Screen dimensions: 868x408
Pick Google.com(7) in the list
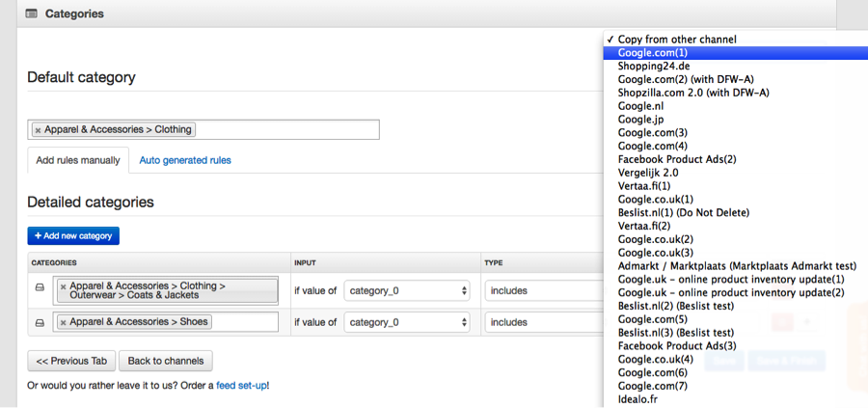(735, 385)
